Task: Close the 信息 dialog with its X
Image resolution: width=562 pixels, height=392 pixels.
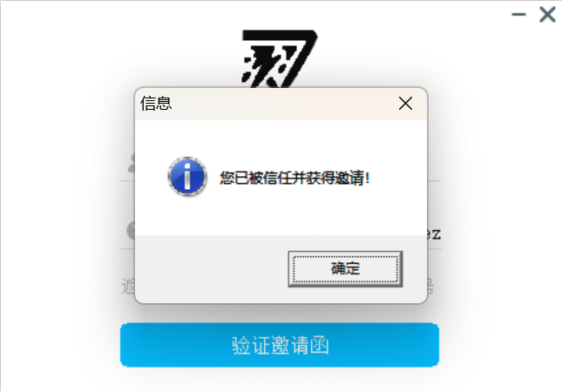Action: click(x=405, y=104)
